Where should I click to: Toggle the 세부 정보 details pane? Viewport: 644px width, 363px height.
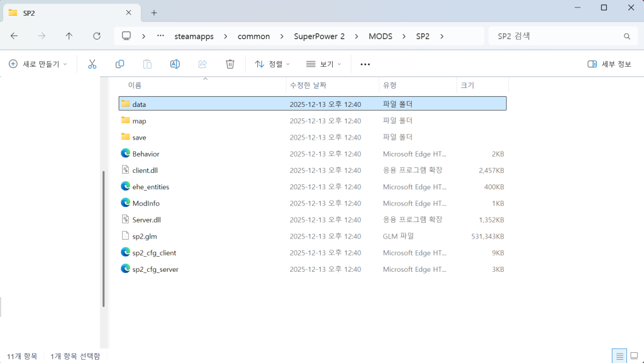[x=609, y=64]
